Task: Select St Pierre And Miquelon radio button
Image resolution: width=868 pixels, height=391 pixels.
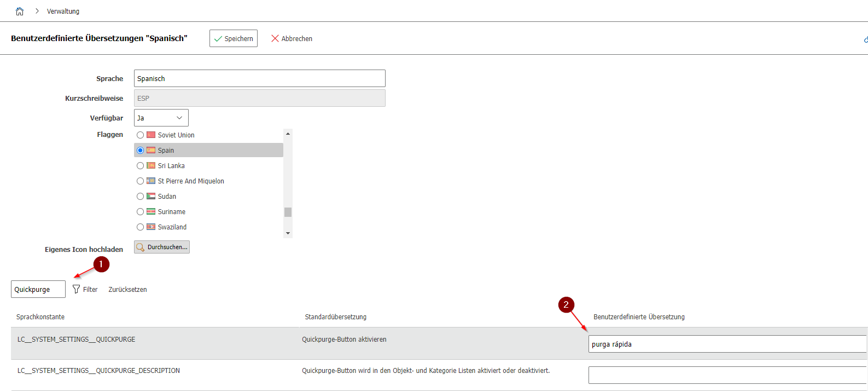Action: click(141, 181)
